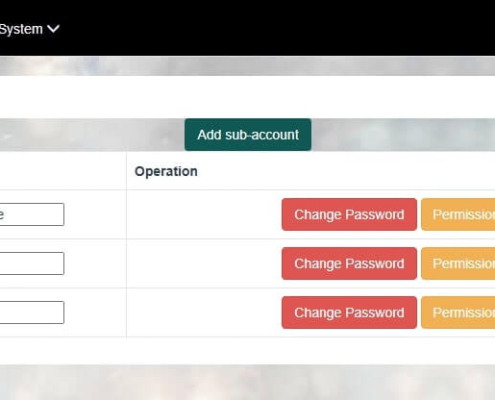Viewport: 495px width, 400px height.
Task: Click the white panel area above Add sub-account
Action: (x=247, y=97)
